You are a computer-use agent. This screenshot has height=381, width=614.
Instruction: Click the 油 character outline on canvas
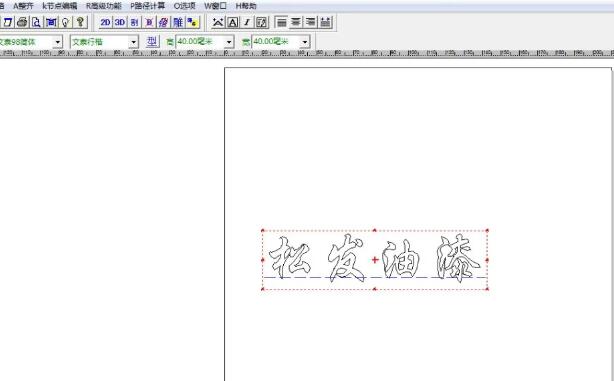401,258
